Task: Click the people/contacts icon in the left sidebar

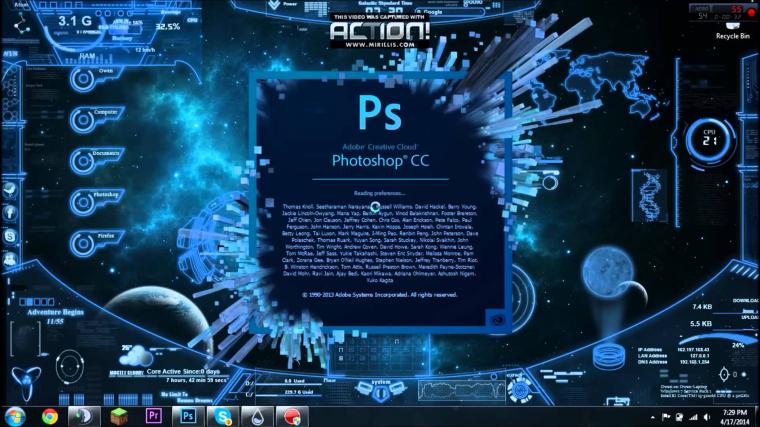Action: point(10,259)
